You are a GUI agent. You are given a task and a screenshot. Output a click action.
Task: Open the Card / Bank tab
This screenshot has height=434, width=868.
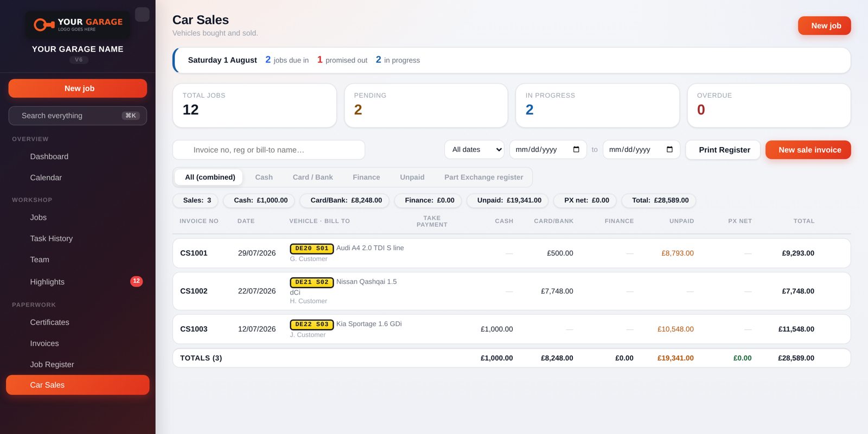pos(312,177)
